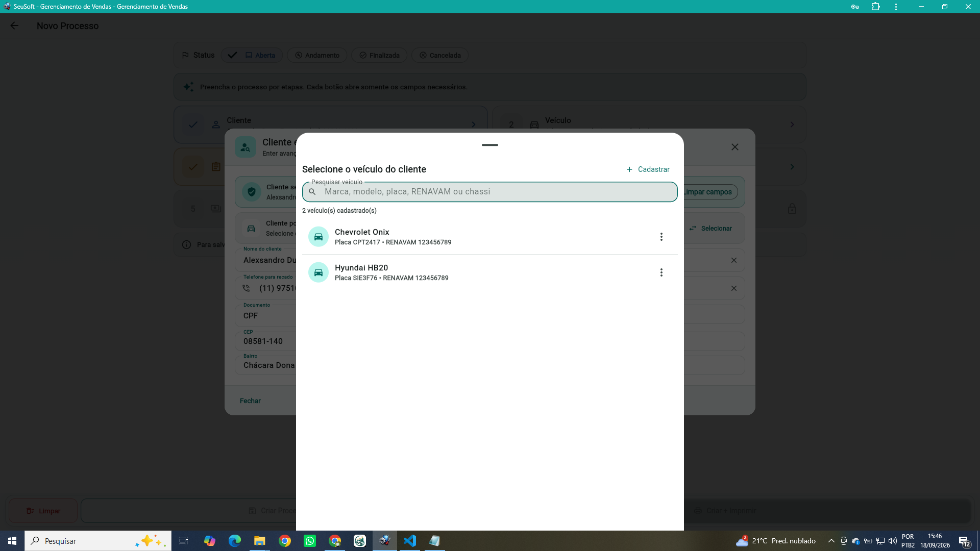Clear the Telefone para recado field

[x=734, y=288]
